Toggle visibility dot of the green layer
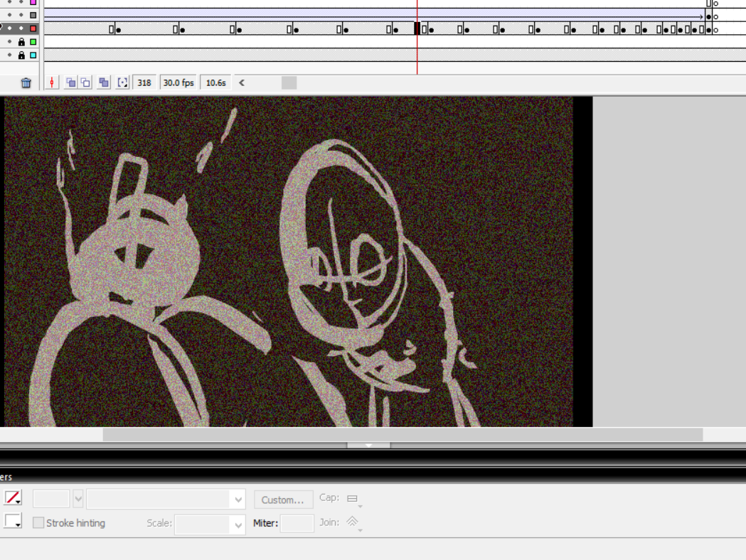This screenshot has width=746, height=560. (9, 42)
